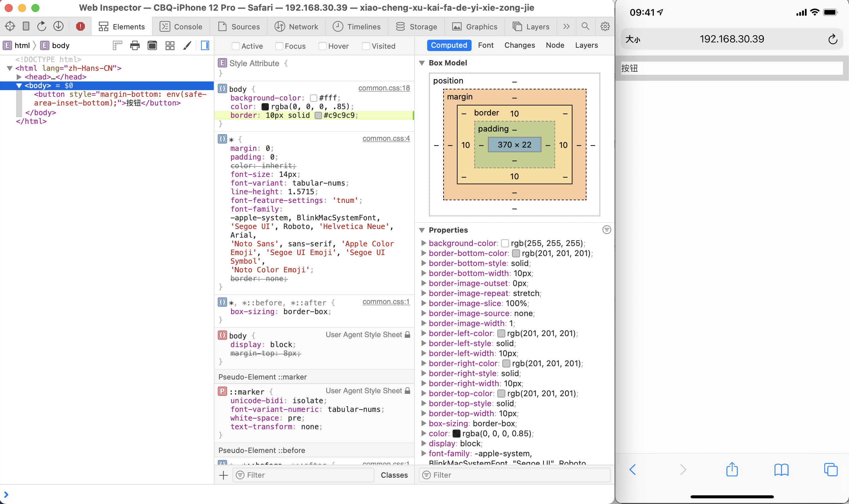The image size is (849, 504).
Task: Open the Network tab
Action: click(296, 26)
